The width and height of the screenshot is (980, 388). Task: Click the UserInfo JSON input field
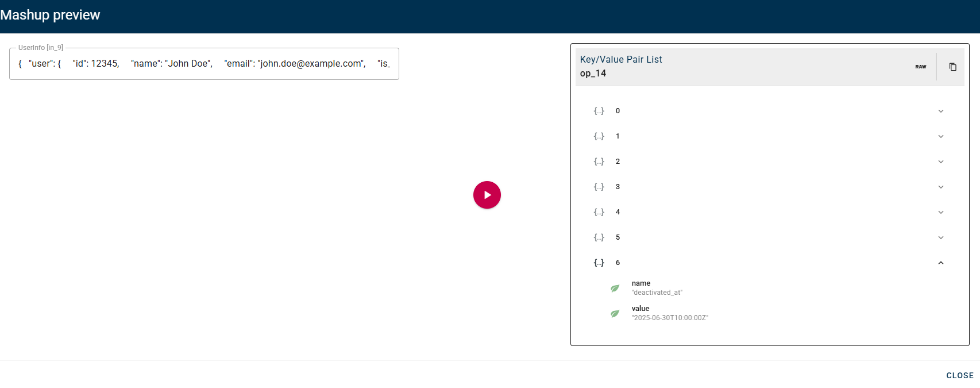coord(204,64)
